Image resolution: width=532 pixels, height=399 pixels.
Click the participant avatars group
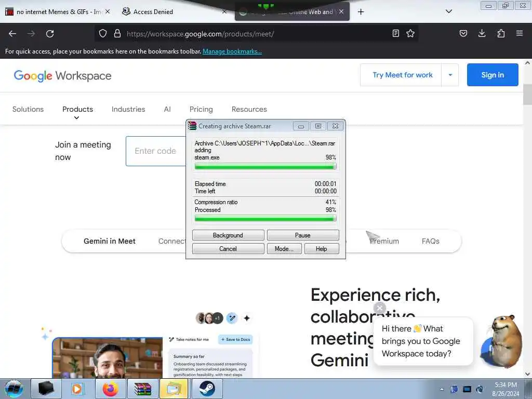[x=209, y=318]
